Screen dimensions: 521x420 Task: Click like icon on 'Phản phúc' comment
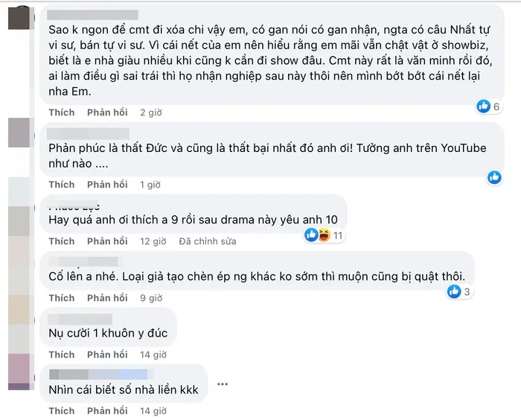(494, 177)
